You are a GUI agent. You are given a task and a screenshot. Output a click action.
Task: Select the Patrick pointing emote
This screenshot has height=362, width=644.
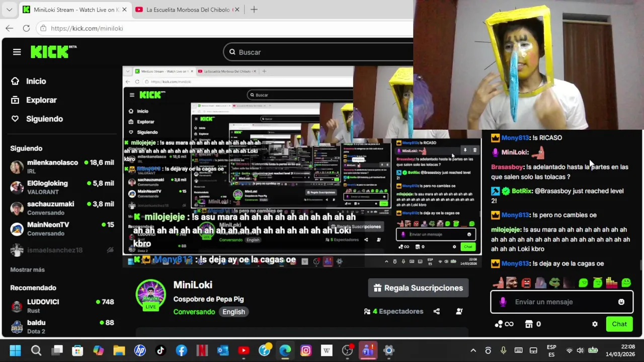click(x=498, y=283)
